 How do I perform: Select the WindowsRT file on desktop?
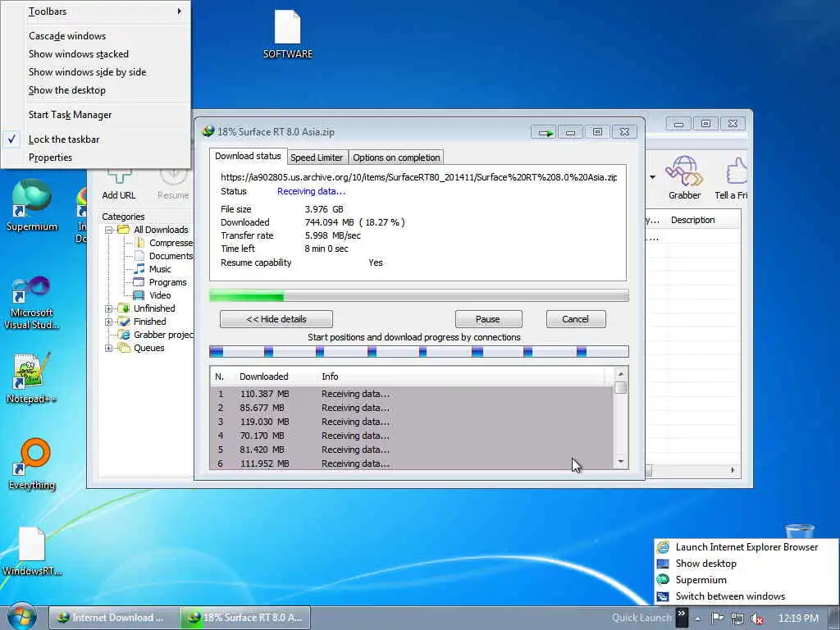point(32,551)
